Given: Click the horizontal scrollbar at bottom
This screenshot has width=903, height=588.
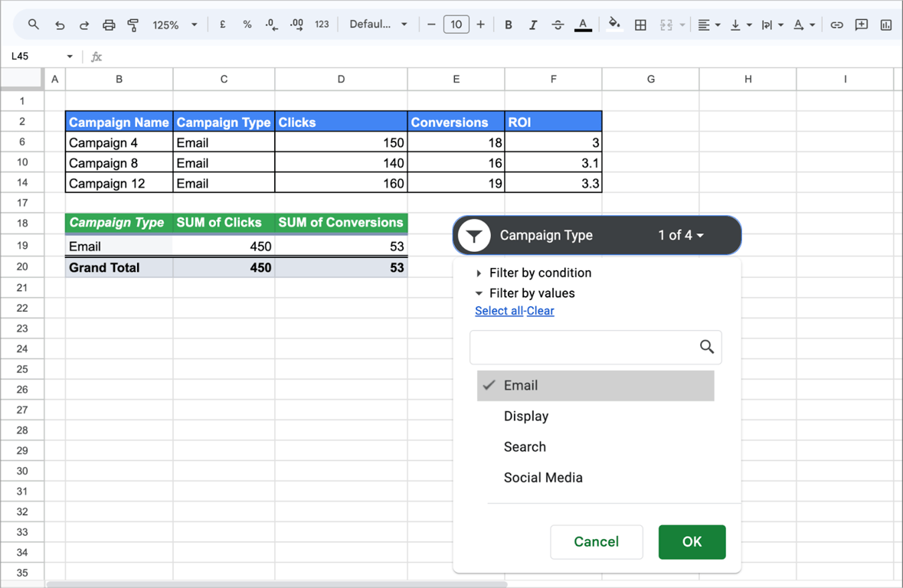Looking at the screenshot, I should pos(276,584).
